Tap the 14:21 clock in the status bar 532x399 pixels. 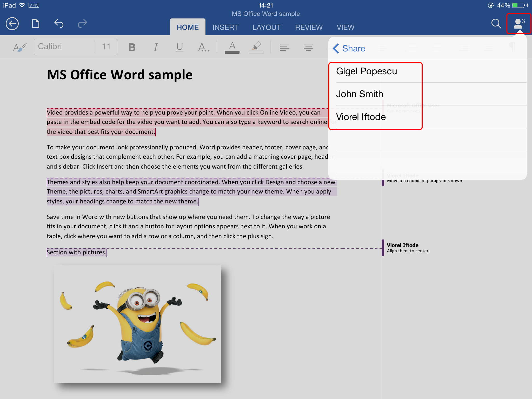(x=266, y=5)
